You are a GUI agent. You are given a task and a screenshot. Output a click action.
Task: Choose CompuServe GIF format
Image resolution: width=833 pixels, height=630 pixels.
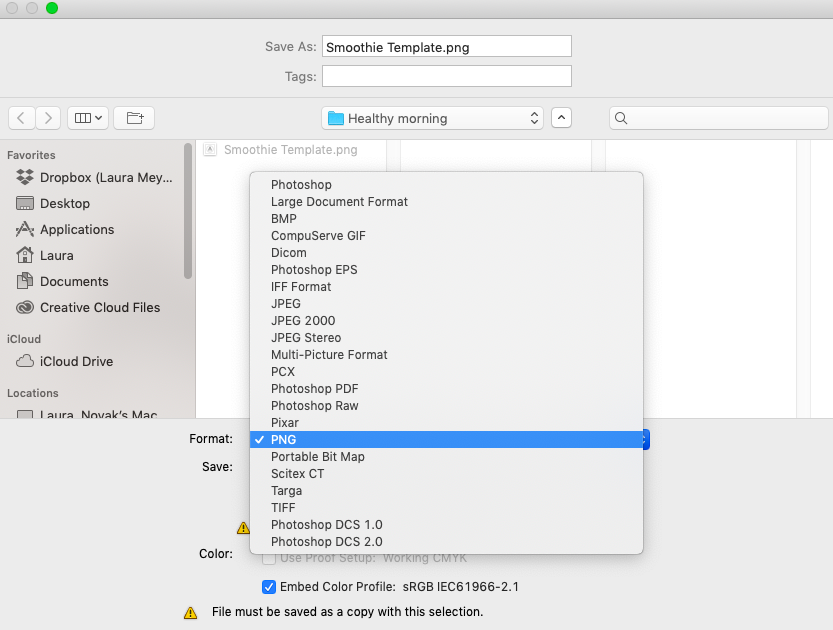pos(446,236)
